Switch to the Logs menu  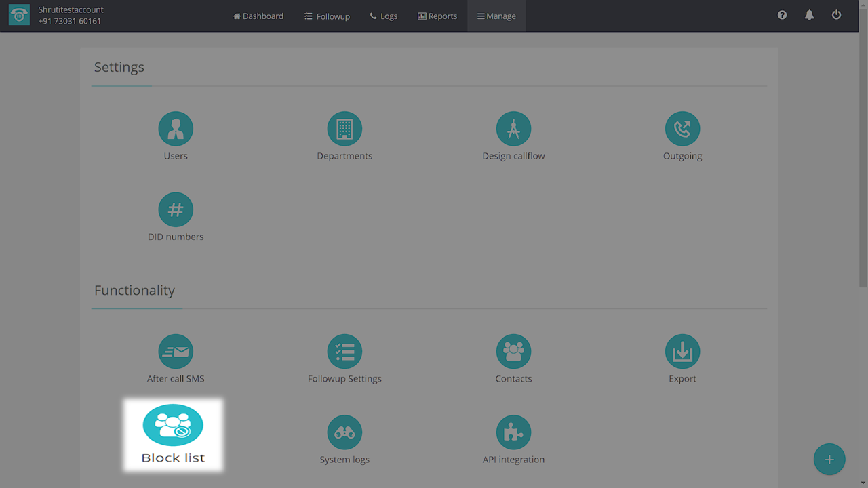point(384,16)
